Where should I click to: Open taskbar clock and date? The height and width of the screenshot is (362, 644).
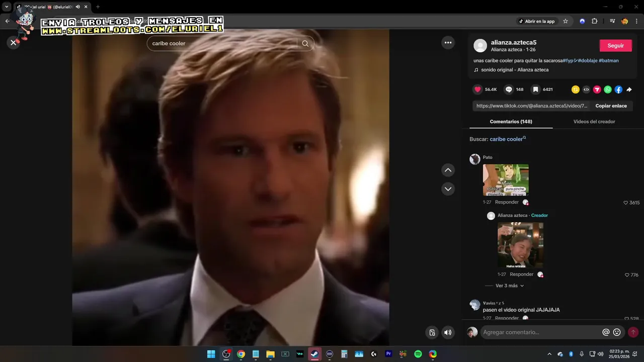(619, 354)
